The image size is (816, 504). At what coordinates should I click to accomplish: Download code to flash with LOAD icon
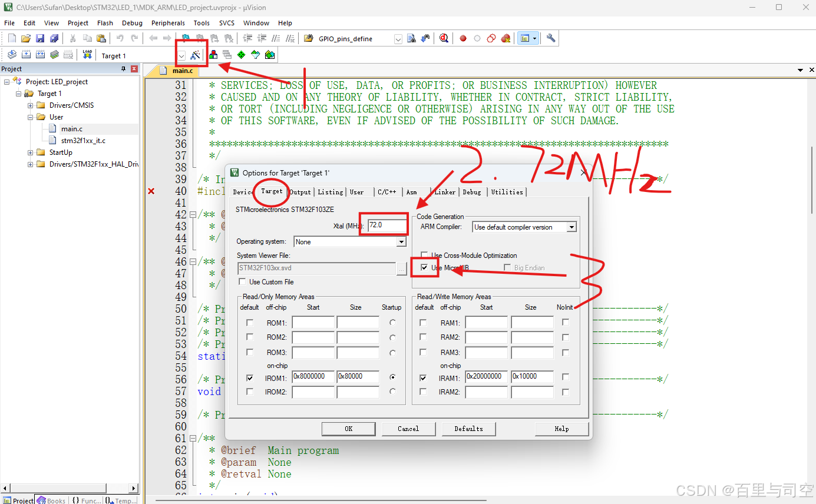tap(87, 55)
